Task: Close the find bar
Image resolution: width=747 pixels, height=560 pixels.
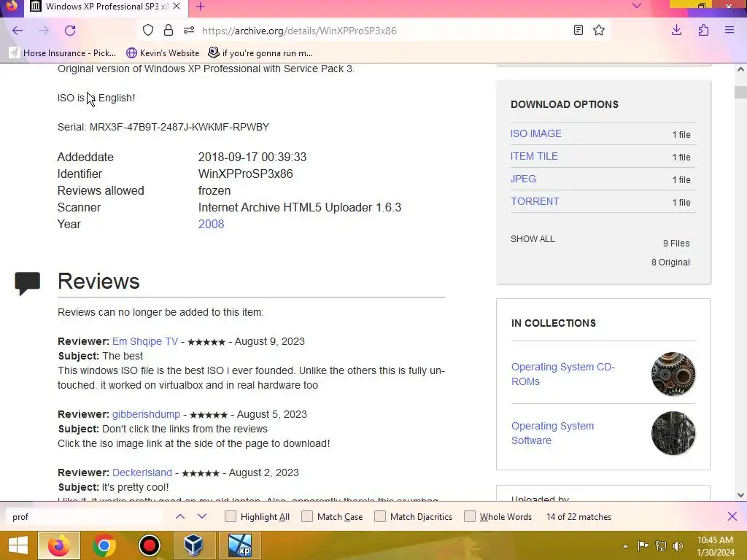Action: [732, 517]
